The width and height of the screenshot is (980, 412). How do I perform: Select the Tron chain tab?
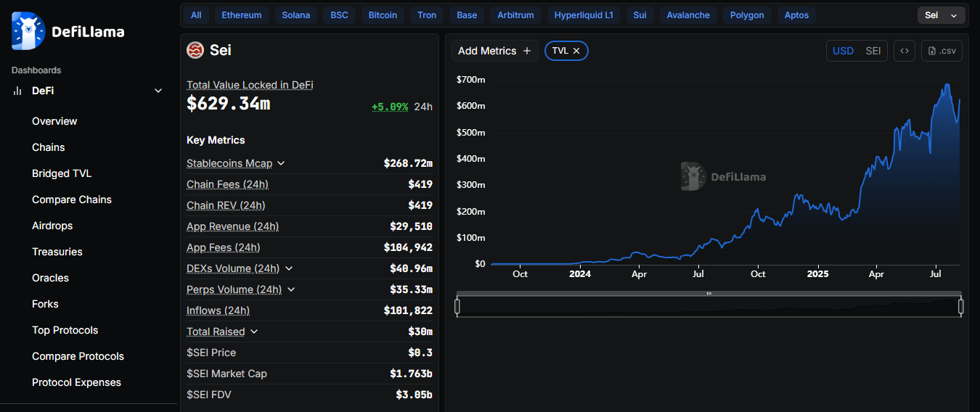[427, 15]
